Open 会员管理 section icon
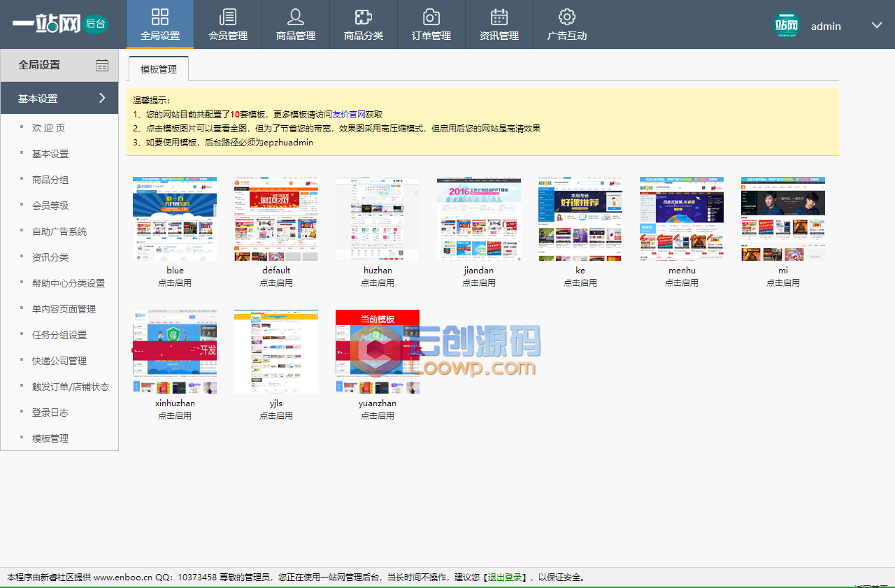 [228, 17]
